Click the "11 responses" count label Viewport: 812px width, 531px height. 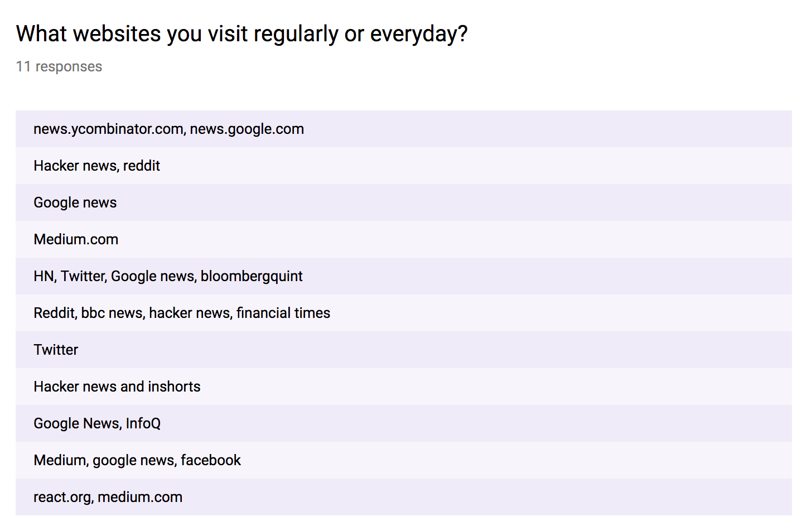59,66
